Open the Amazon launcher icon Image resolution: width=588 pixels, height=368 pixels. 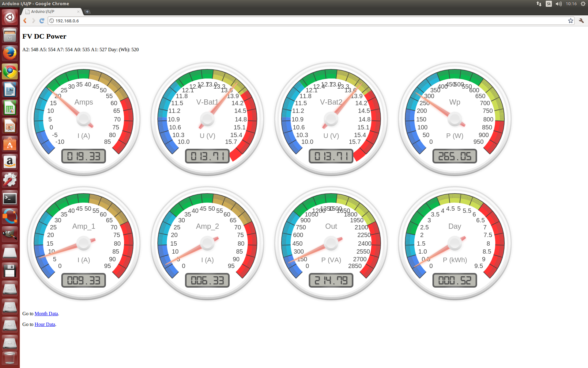click(x=10, y=162)
